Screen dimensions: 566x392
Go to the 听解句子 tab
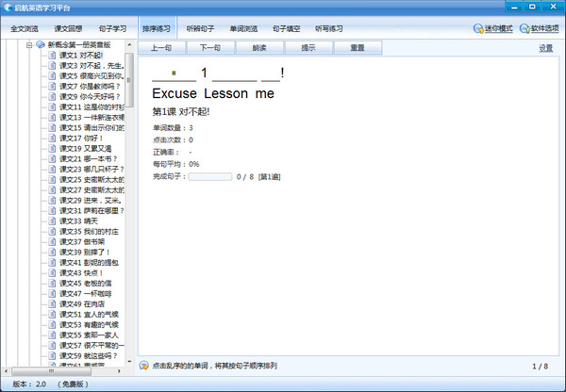[x=200, y=28]
